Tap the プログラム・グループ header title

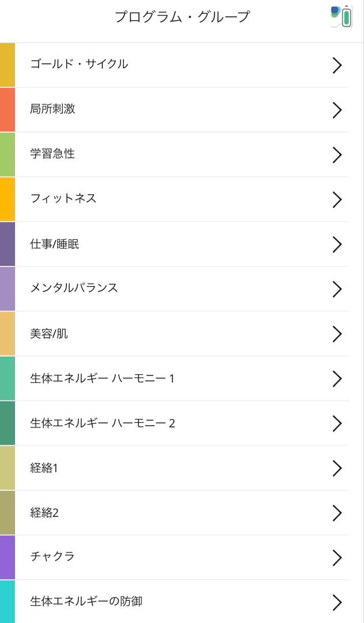182,16
